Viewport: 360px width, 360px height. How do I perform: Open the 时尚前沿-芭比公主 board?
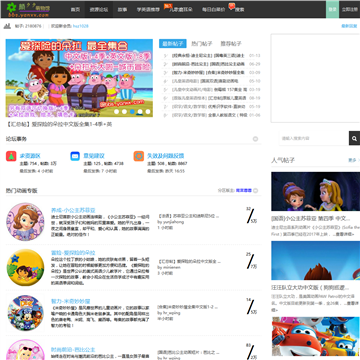73,350
